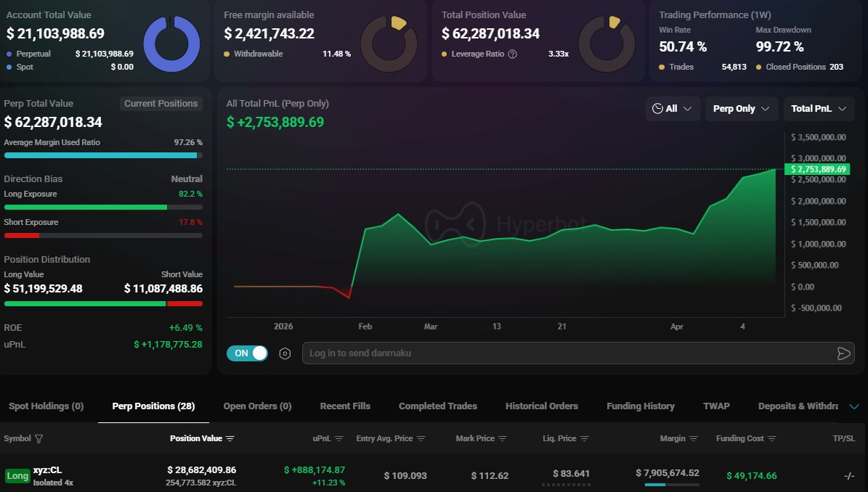
Task: Sort by uPnL column icon
Action: (339, 438)
